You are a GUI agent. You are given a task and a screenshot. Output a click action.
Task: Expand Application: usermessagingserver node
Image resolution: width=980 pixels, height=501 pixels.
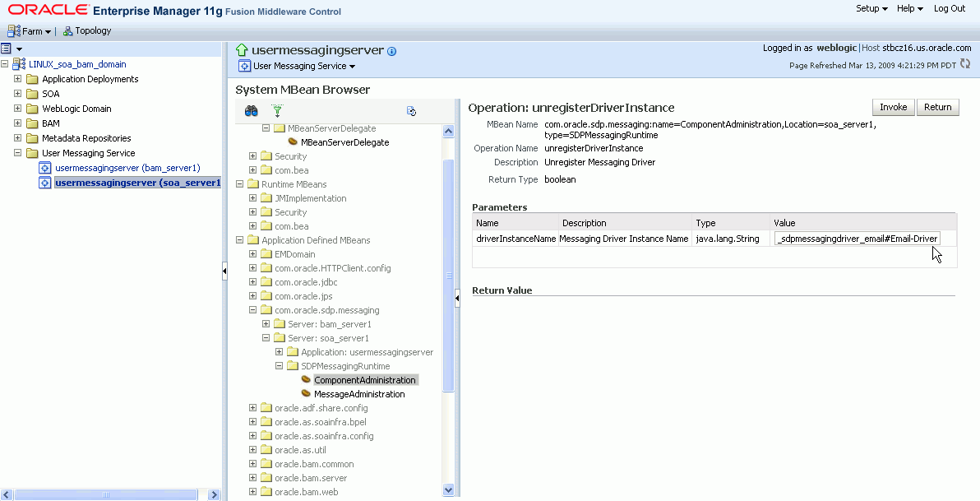point(279,352)
